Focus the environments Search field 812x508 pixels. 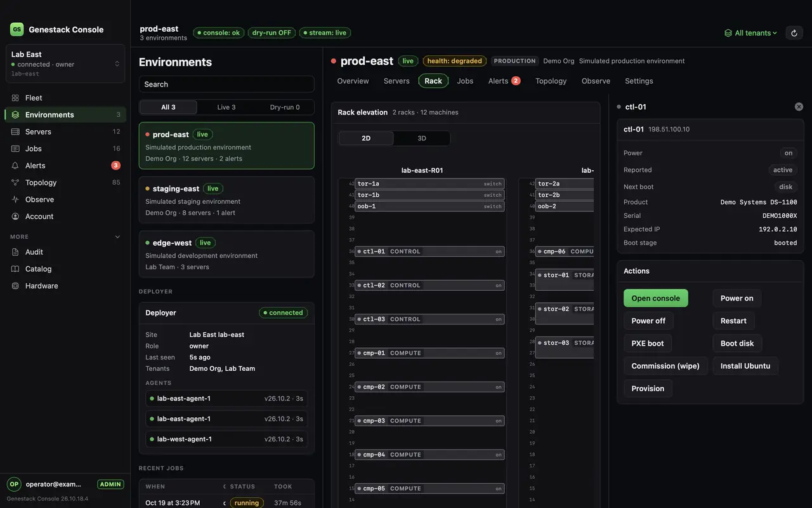[226, 84]
